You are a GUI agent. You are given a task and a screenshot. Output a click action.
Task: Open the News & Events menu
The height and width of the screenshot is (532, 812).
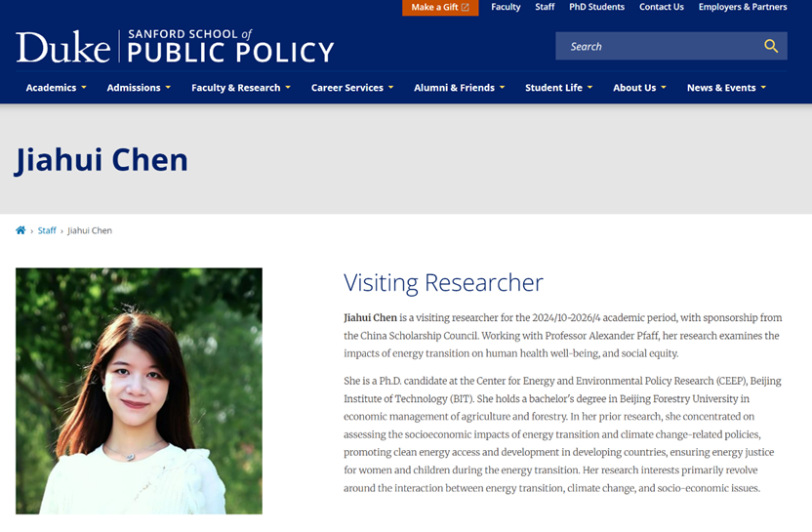coord(726,88)
